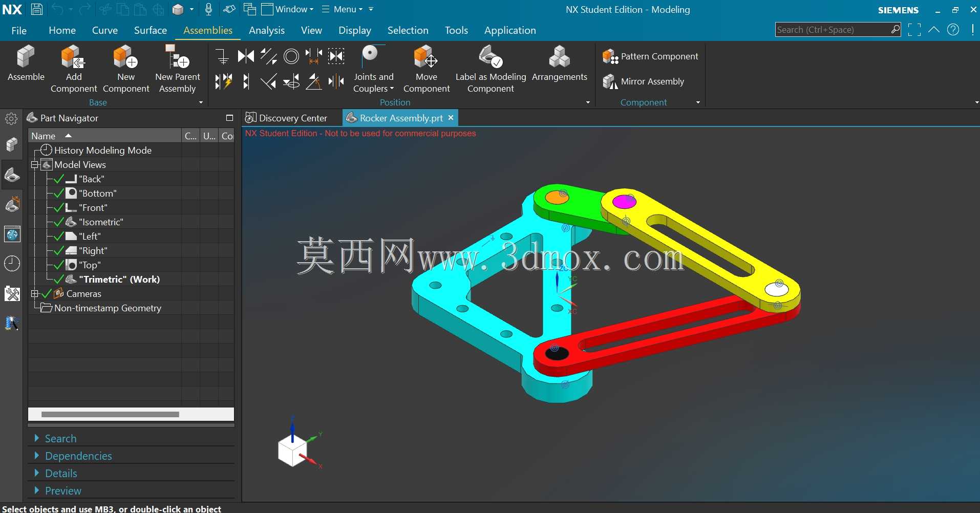
Task: Toggle the checkmark on the "Back" view
Action: 58,179
